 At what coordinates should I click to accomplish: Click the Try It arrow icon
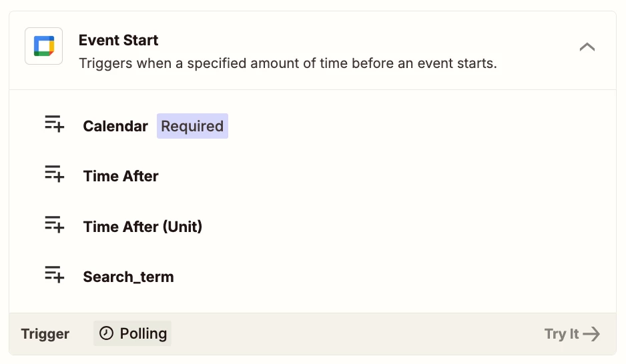point(591,334)
